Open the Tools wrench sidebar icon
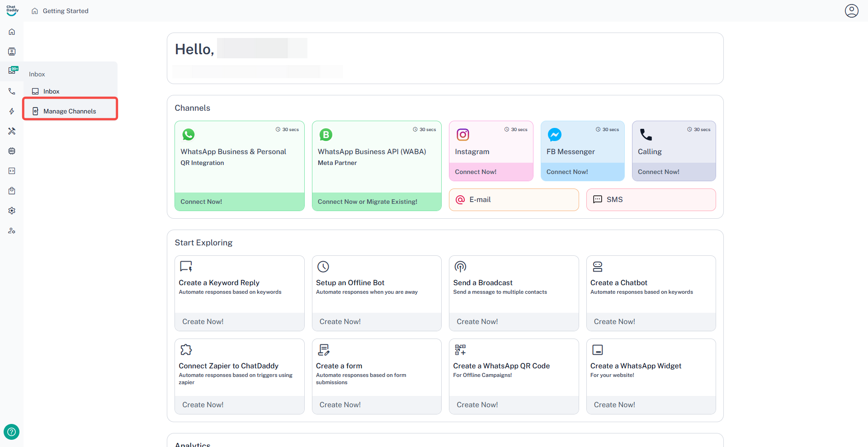 (12, 131)
